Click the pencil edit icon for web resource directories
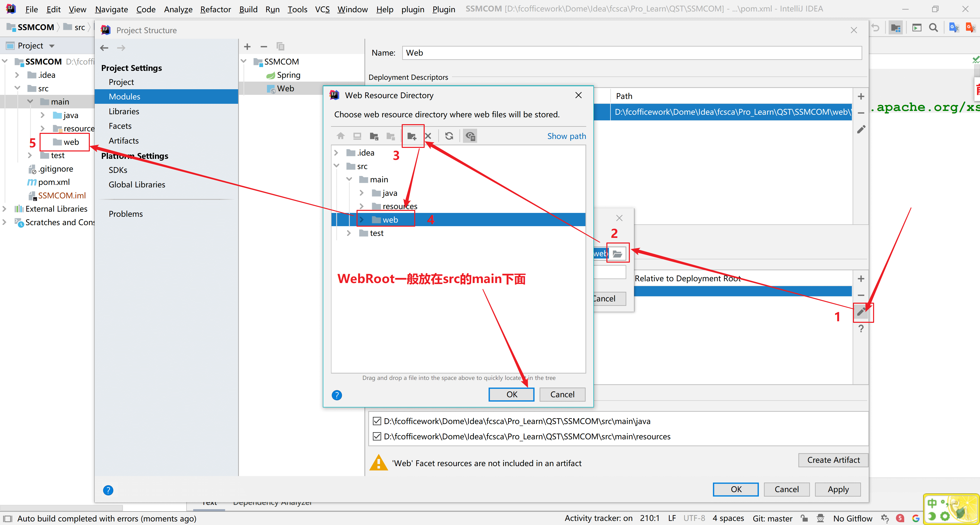Image resolution: width=980 pixels, height=525 pixels. (861, 312)
